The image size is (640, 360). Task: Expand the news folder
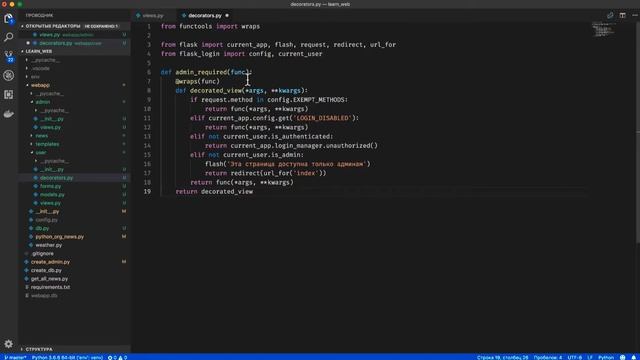tap(41, 136)
